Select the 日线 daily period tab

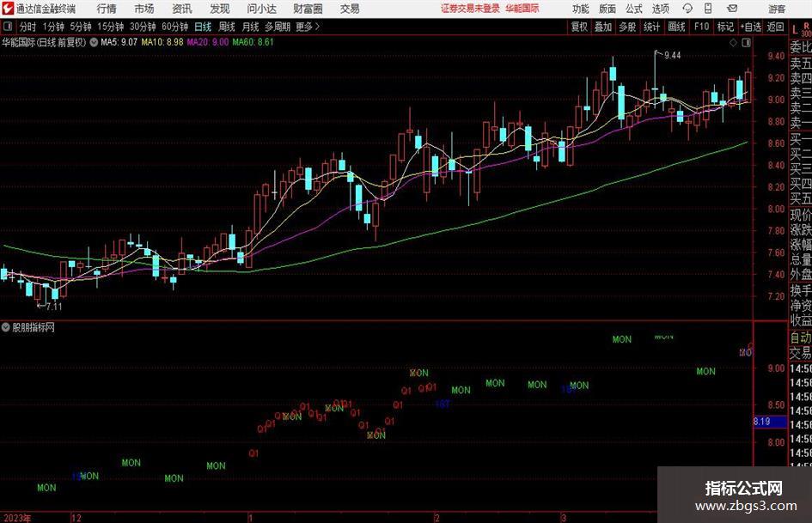[x=203, y=27]
